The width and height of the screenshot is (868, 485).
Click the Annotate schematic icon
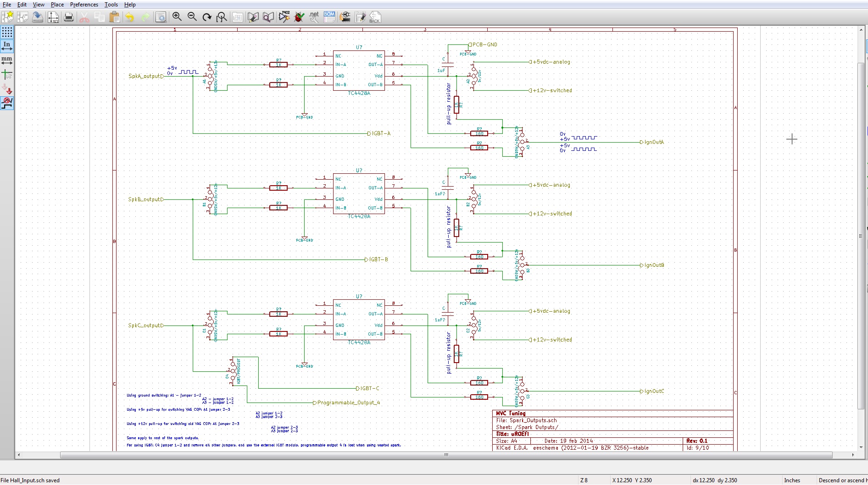(284, 17)
